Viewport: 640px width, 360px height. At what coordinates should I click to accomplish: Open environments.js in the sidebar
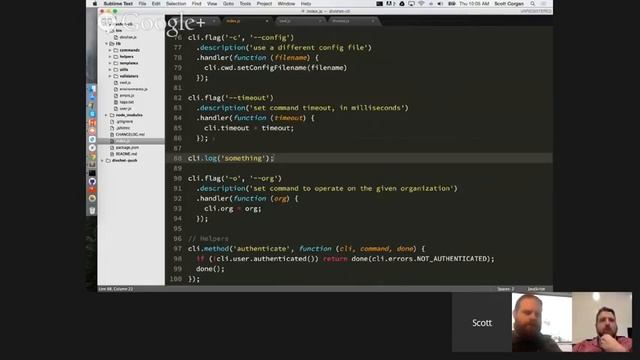coord(133,89)
